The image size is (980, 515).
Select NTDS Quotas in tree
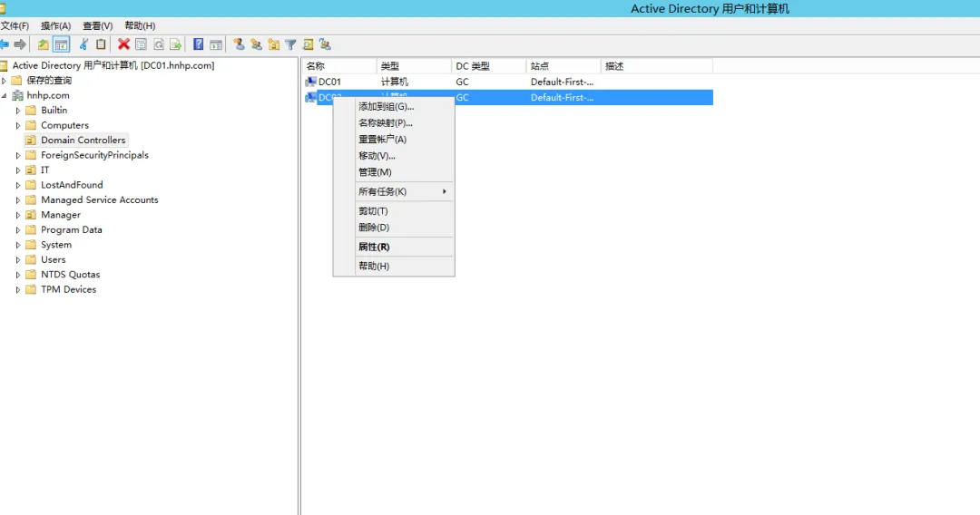[x=70, y=275]
